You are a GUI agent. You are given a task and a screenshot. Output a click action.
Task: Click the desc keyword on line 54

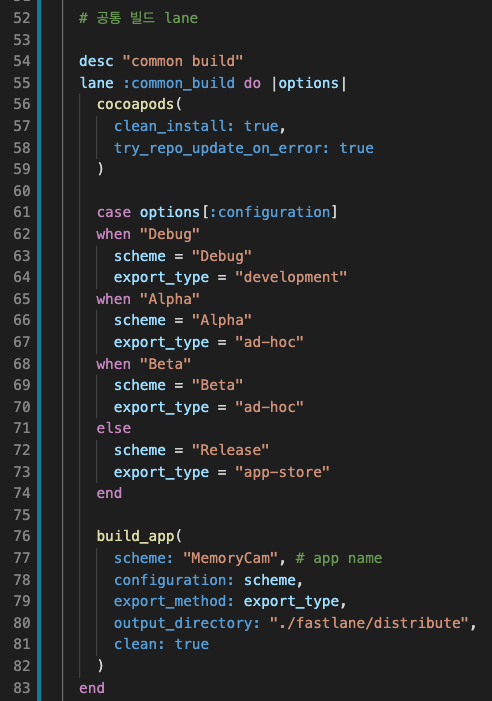click(96, 61)
